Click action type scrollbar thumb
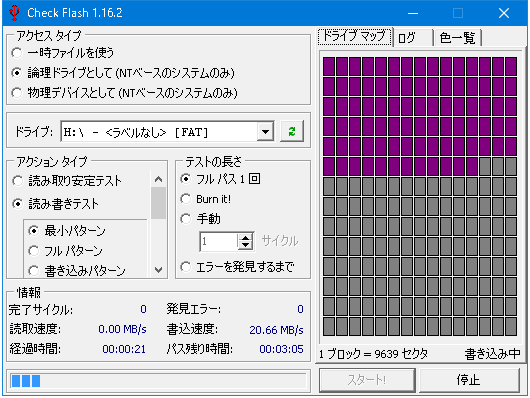530x398 pixels. 158,203
